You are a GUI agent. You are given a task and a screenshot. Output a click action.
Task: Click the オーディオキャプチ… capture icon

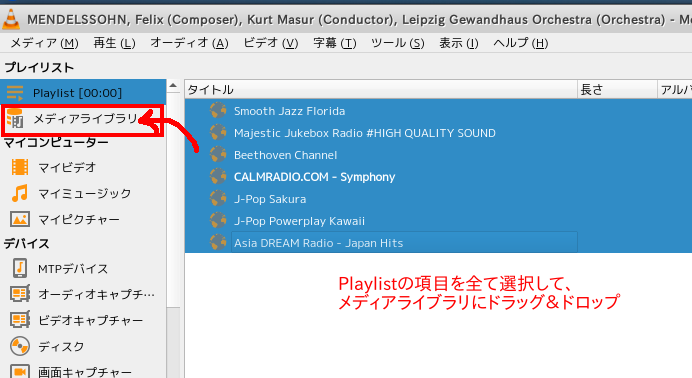click(20, 294)
